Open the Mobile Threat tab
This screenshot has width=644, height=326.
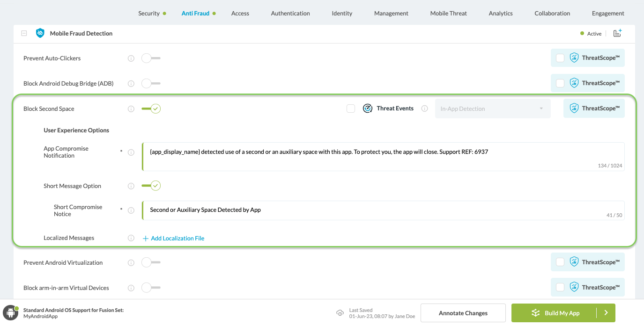(448, 13)
